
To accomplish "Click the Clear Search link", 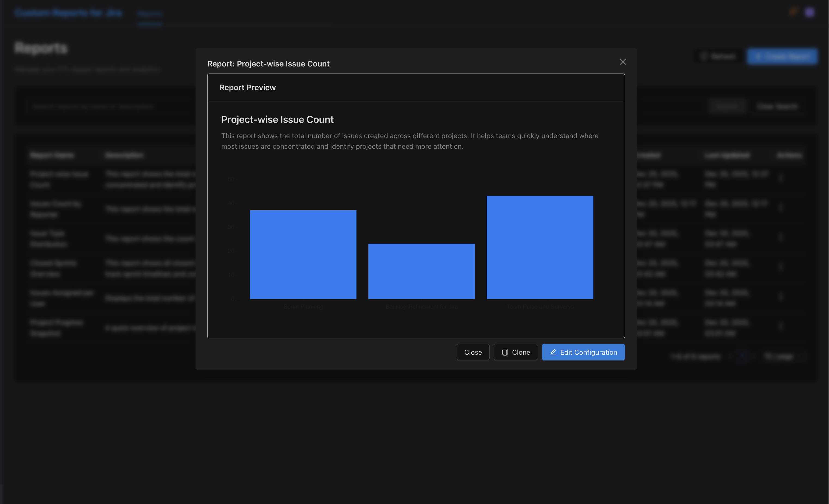I will click(777, 107).
